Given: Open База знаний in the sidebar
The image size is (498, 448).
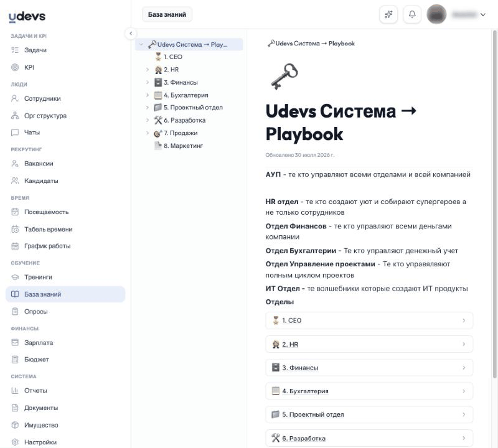Looking at the screenshot, I should point(65,294).
